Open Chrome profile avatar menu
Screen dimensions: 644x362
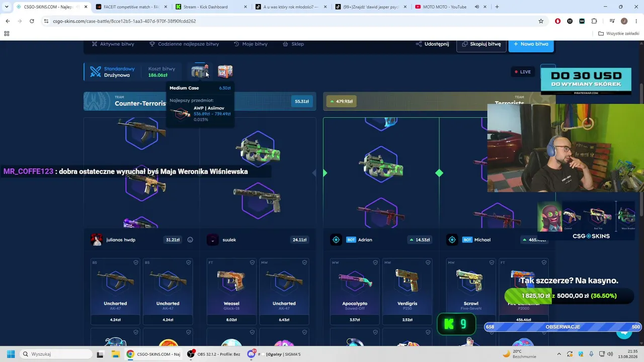click(624, 21)
